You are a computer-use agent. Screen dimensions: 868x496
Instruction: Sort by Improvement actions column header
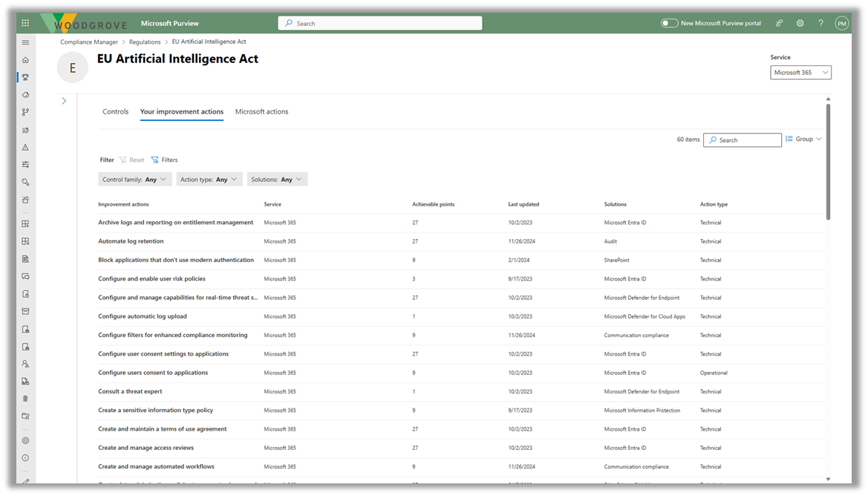coord(123,204)
